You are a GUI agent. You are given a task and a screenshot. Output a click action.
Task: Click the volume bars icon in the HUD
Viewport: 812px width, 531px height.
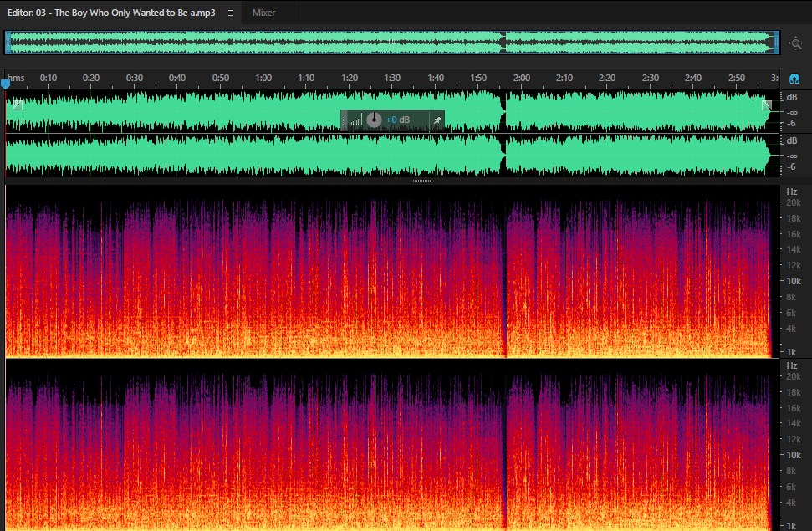coord(355,120)
